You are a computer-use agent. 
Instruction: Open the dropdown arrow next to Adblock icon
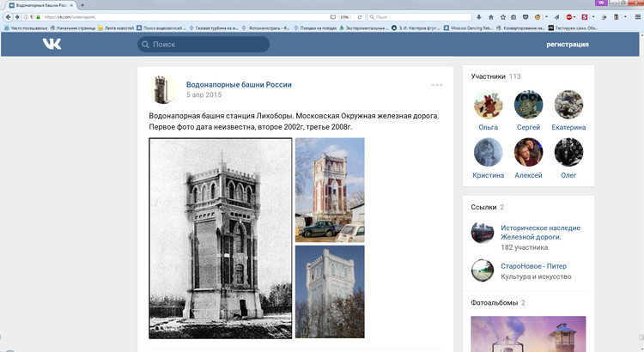pyautogui.click(x=574, y=17)
